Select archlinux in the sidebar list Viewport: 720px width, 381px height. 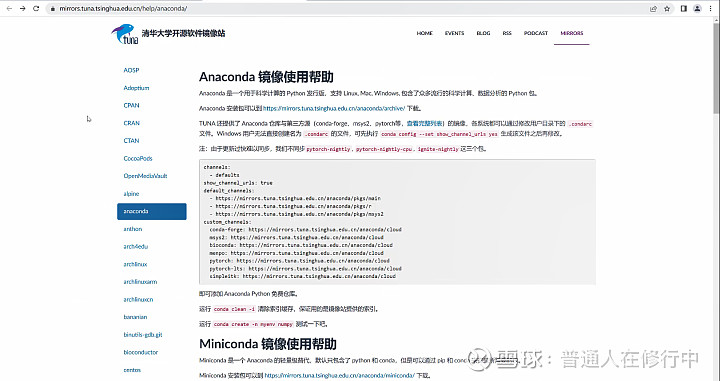[135, 264]
